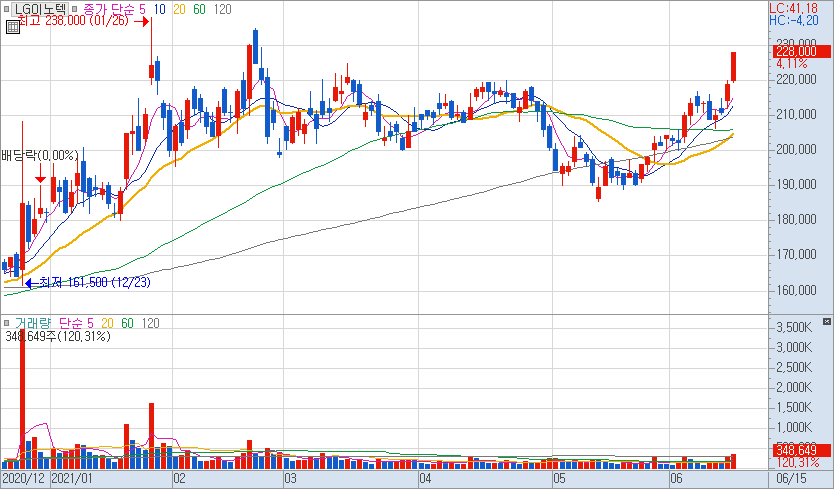834x489 pixels.
Task: Click the 3,000K volume axis label
Action: tap(794, 347)
